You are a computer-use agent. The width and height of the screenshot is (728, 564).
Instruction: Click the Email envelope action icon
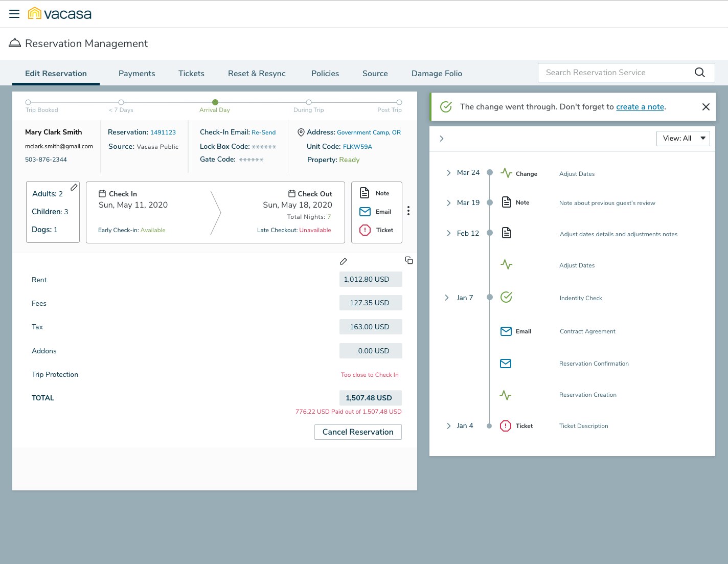(365, 212)
